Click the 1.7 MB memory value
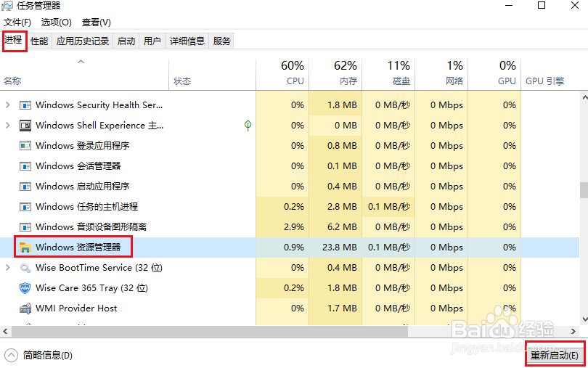588x368 pixels. tap(342, 308)
